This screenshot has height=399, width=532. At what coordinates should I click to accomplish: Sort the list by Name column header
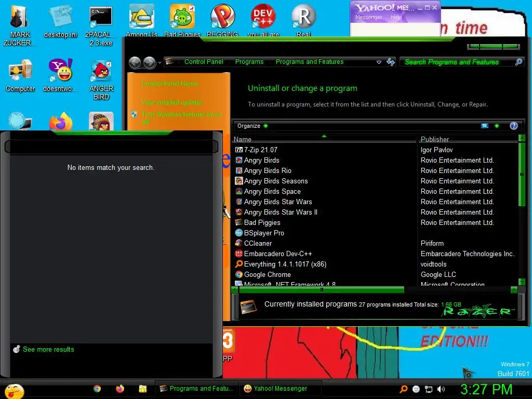(x=324, y=139)
